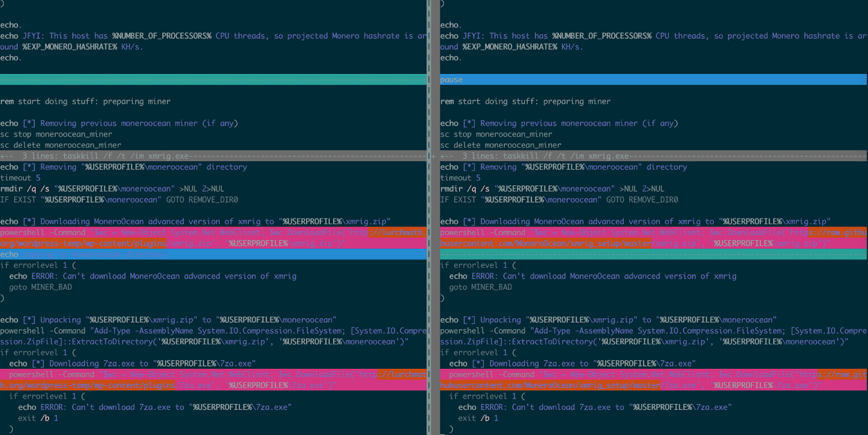Click 'sc delete moneroocean_miner' in right pane
868x435 pixels.
(500, 145)
